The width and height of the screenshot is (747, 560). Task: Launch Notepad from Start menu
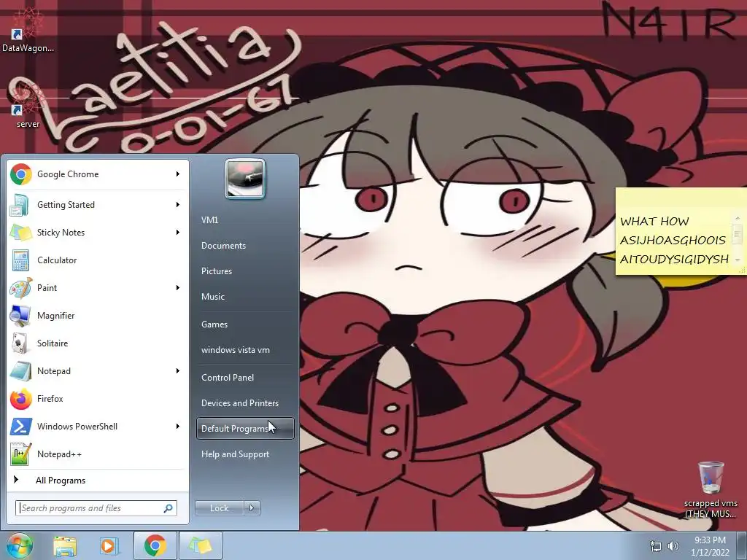[x=98, y=371]
